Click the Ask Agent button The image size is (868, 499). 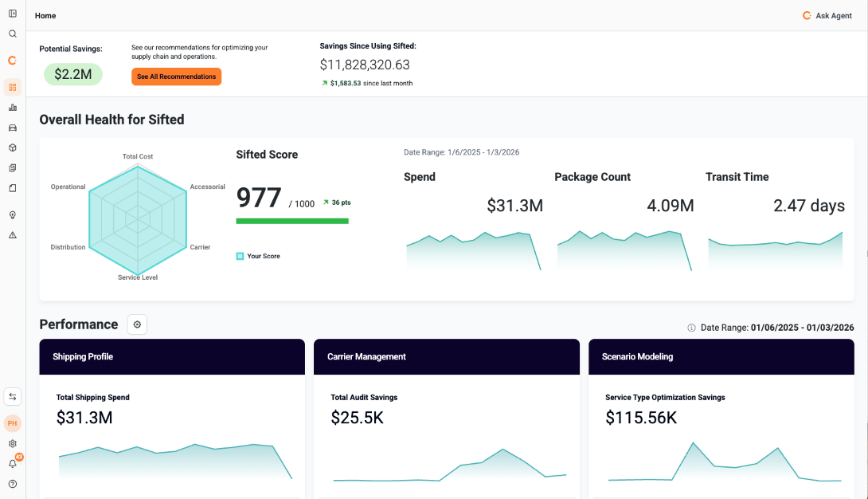pos(827,16)
